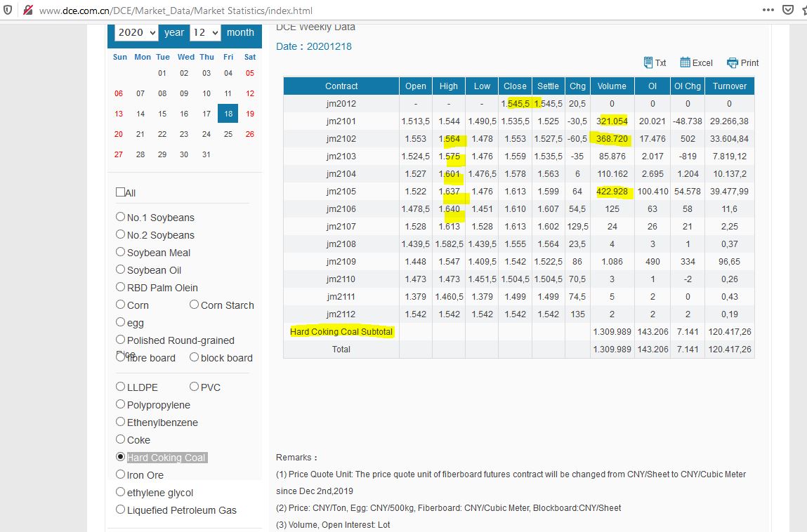Pick Saturday calendar day 19

point(250,114)
